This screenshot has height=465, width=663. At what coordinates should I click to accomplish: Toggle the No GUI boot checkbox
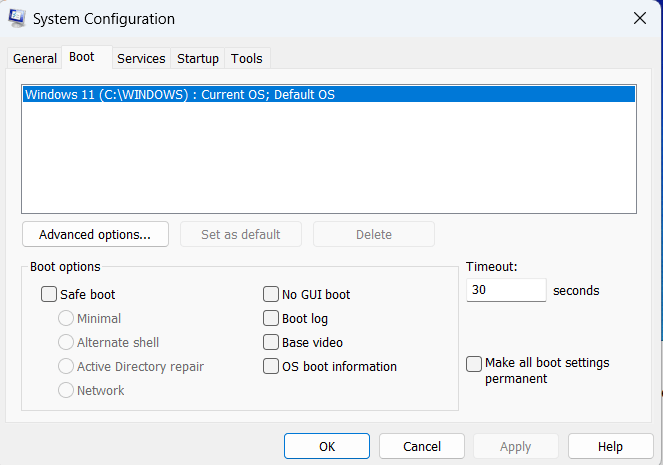[x=271, y=294]
